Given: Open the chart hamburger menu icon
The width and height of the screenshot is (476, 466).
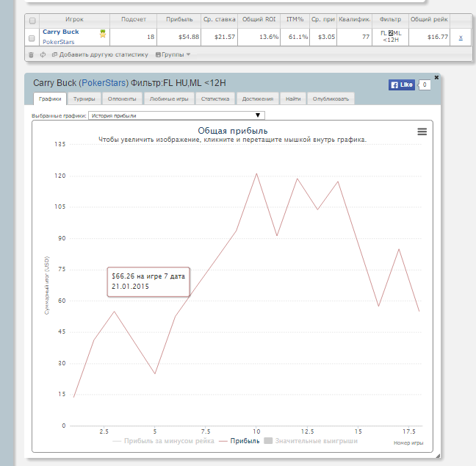Looking at the screenshot, I should 422,132.
